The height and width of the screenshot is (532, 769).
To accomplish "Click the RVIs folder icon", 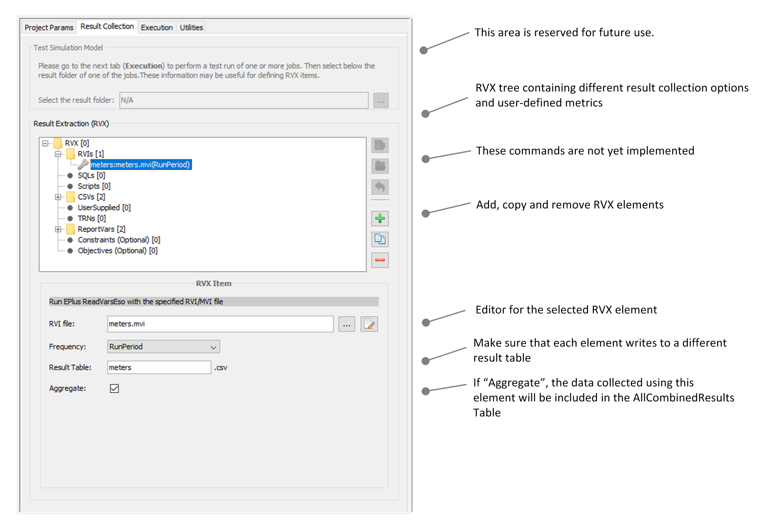I will click(70, 154).
